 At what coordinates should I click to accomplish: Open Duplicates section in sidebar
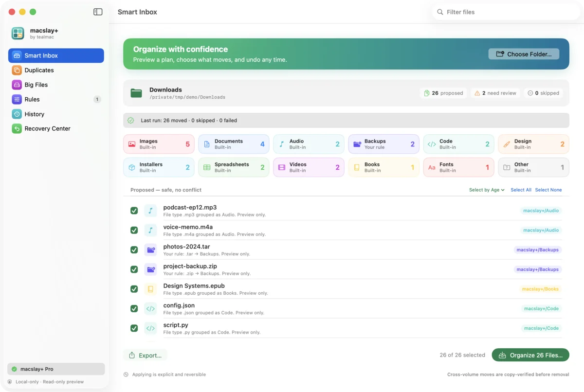coord(56,70)
